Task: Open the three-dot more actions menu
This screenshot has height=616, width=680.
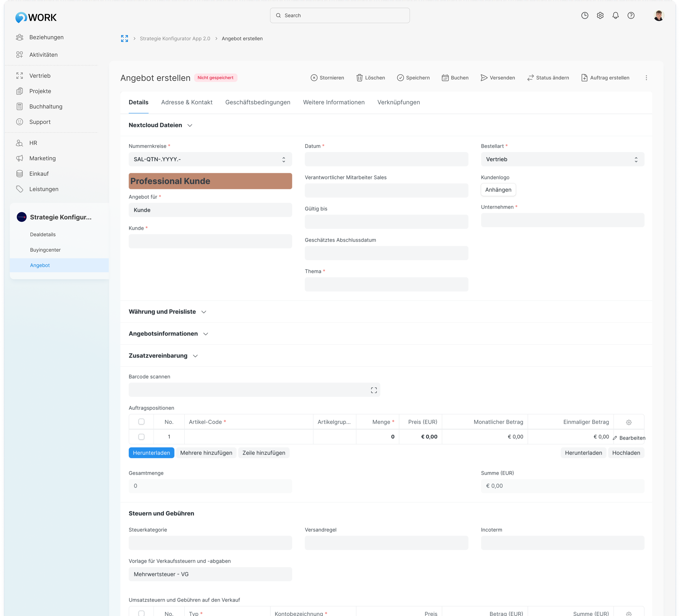Action: point(646,78)
